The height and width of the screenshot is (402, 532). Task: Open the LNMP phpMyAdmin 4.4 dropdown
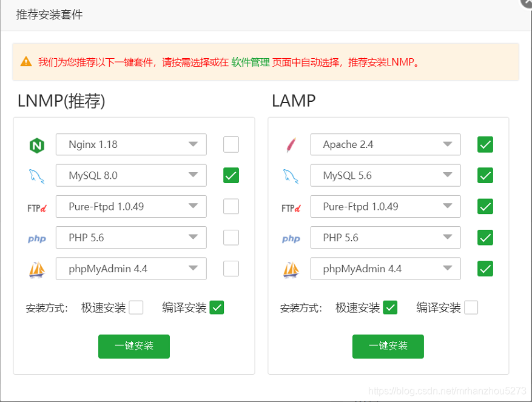(x=131, y=269)
